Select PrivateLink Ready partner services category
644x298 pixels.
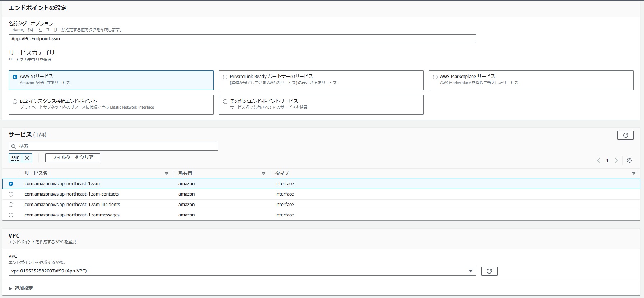[225, 77]
